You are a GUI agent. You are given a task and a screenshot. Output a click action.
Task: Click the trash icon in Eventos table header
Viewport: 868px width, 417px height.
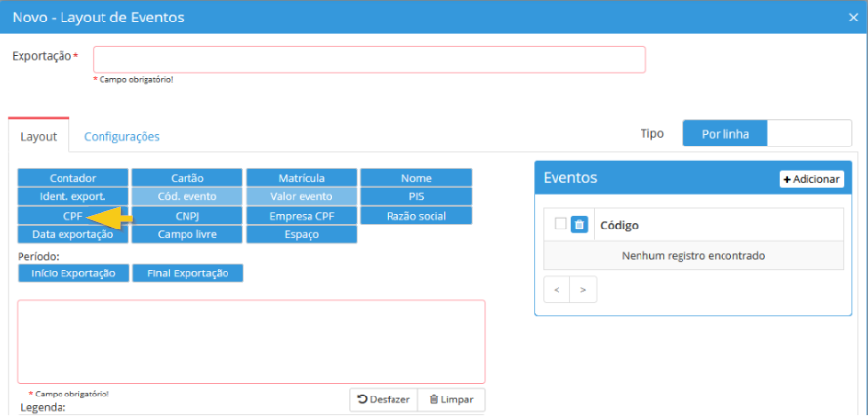pyautogui.click(x=579, y=225)
